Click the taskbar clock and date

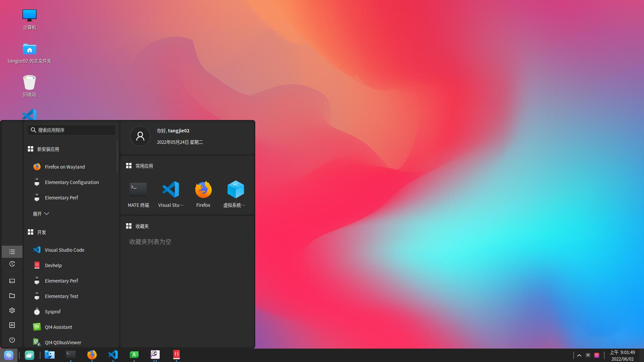tap(622, 355)
